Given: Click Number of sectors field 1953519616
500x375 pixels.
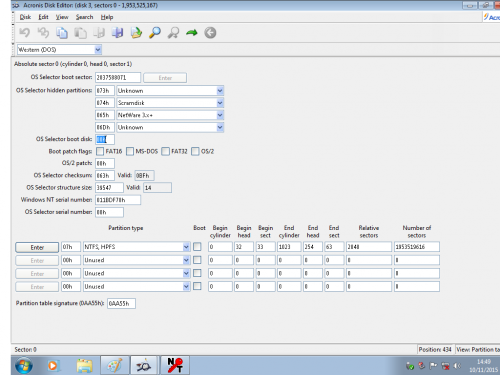Looking at the screenshot, I should pyautogui.click(x=417, y=247).
